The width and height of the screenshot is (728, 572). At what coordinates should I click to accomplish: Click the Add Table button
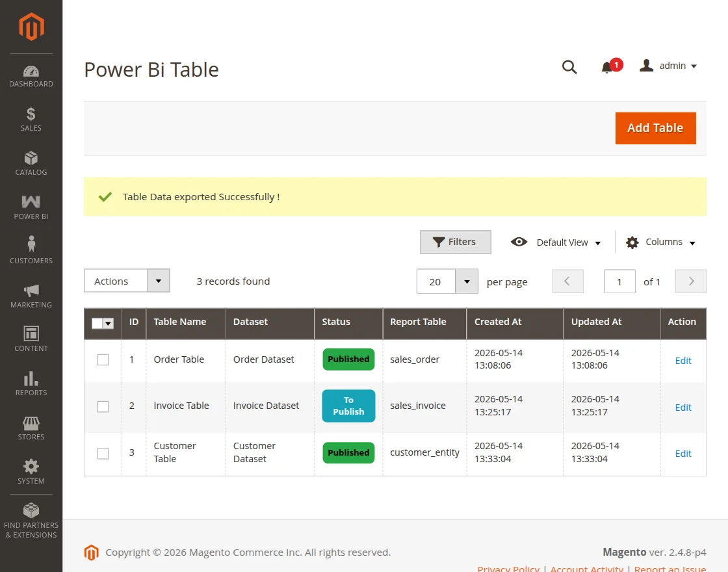click(x=655, y=128)
